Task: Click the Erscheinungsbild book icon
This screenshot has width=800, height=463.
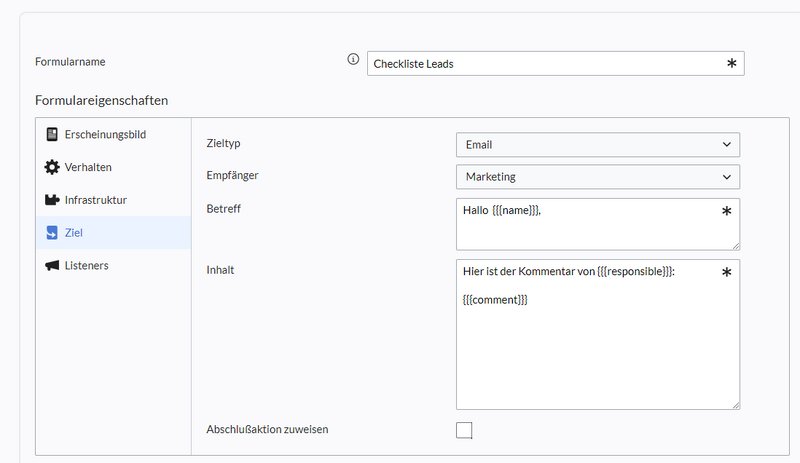Action: [52, 134]
